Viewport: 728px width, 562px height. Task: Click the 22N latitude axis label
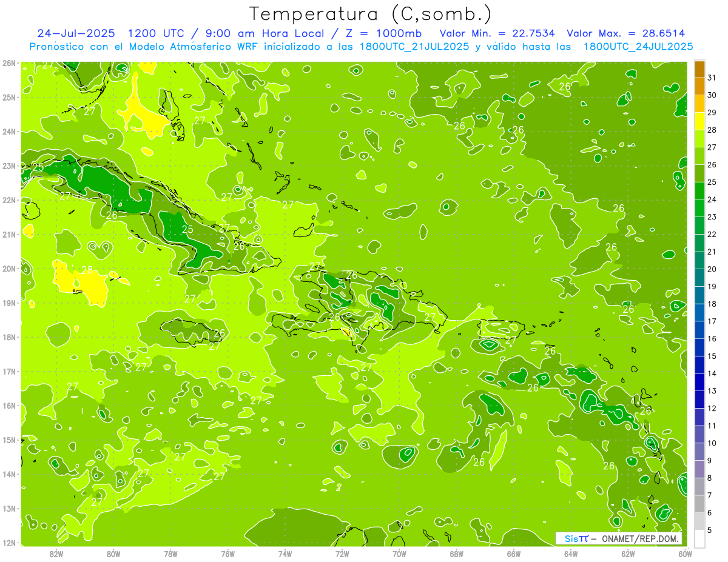pyautogui.click(x=8, y=200)
